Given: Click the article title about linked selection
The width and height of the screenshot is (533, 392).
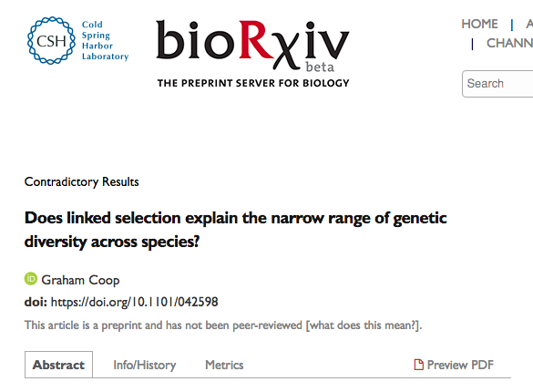Looking at the screenshot, I should click(x=236, y=230).
